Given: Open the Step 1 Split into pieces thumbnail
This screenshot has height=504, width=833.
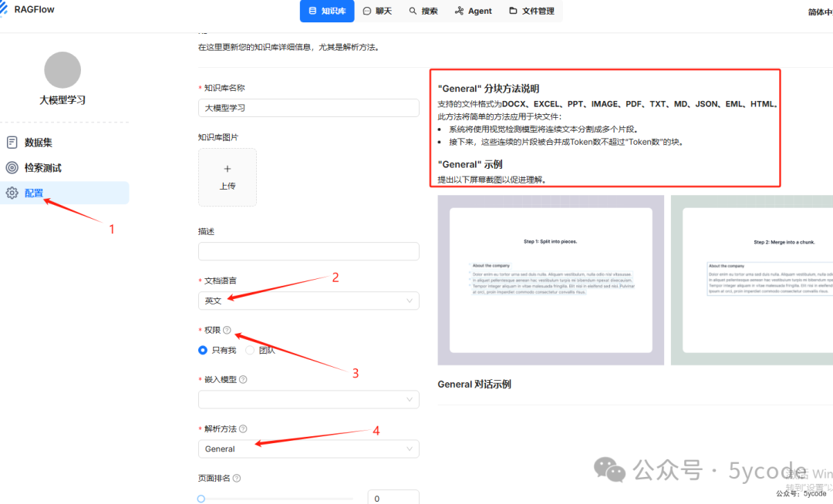Looking at the screenshot, I should point(551,280).
